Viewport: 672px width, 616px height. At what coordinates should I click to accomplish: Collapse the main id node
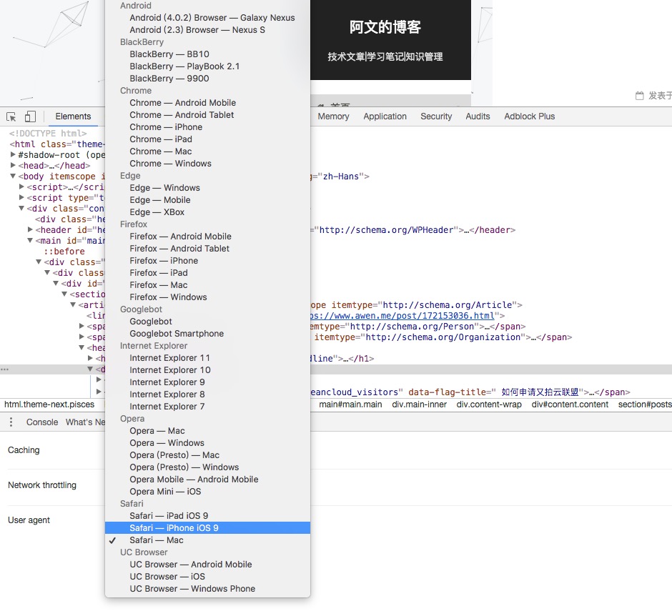pyautogui.click(x=31, y=240)
